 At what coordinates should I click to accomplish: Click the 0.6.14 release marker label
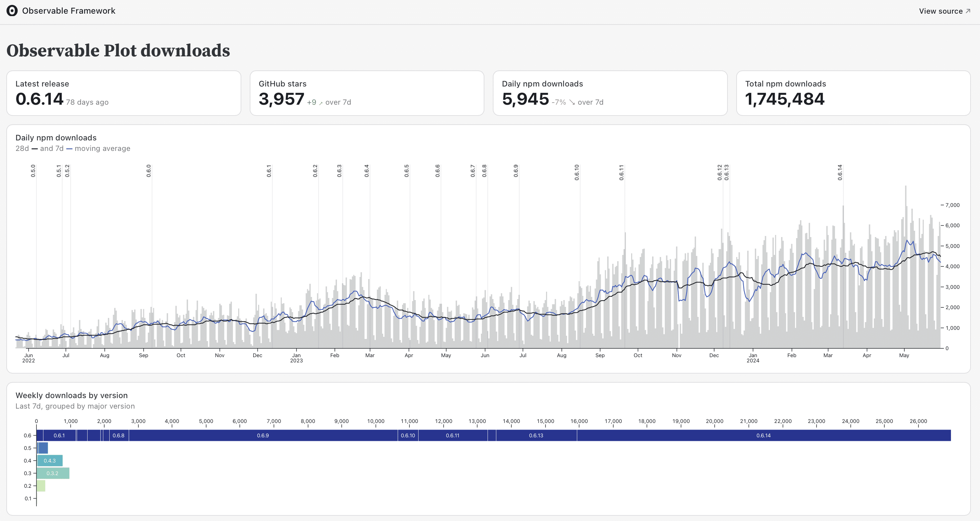tap(840, 172)
